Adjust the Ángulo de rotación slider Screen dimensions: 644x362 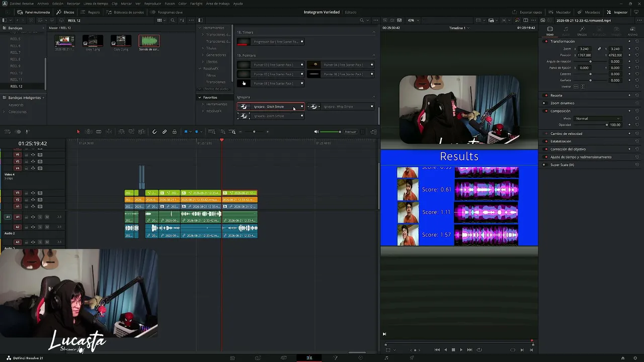click(x=590, y=61)
